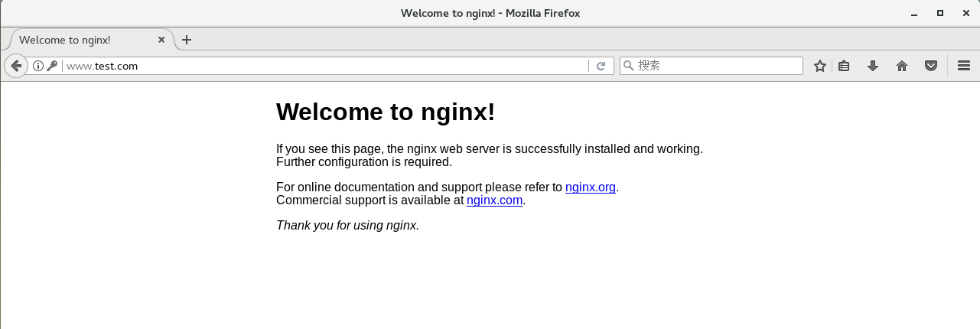Reload the page with the refresh icon
Viewport: 980px width, 329px height.
601,66
